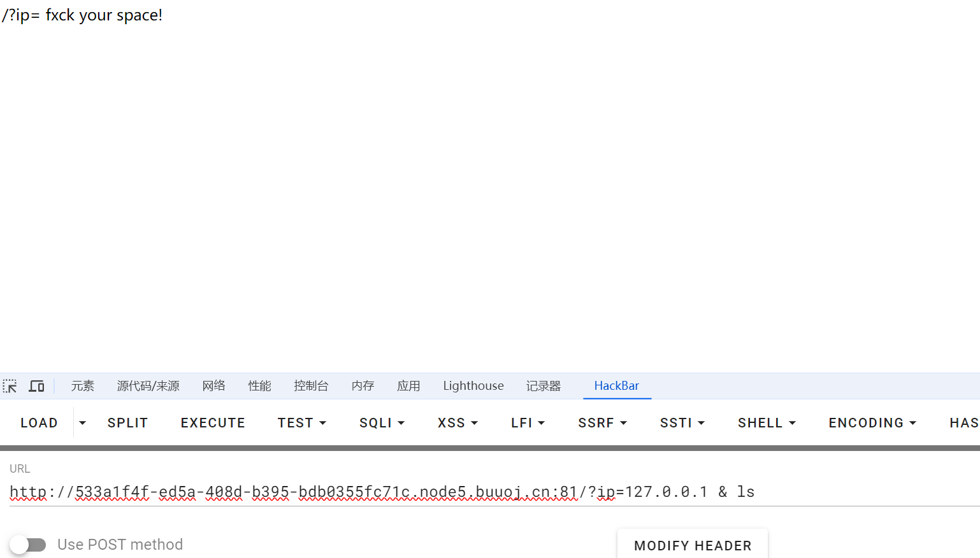The image size is (980, 558).
Task: Expand the SSRF dropdown
Action: pos(602,423)
